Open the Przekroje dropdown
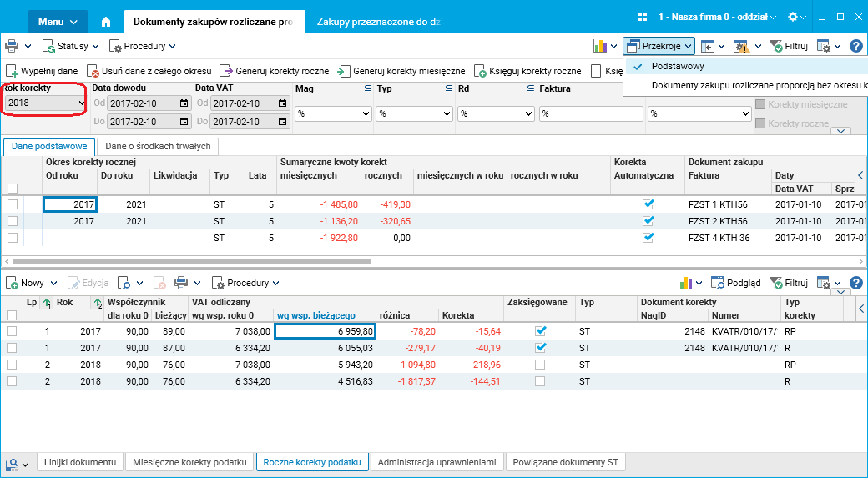 [659, 46]
